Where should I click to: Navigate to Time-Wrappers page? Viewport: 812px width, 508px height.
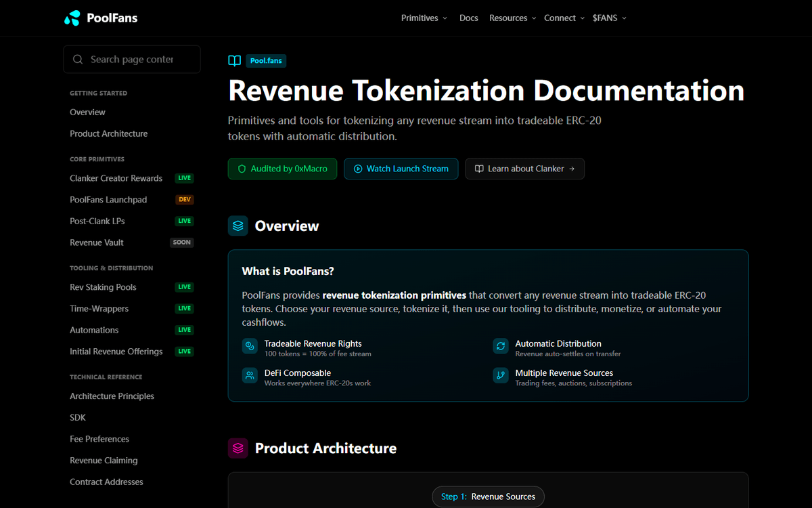pos(99,309)
